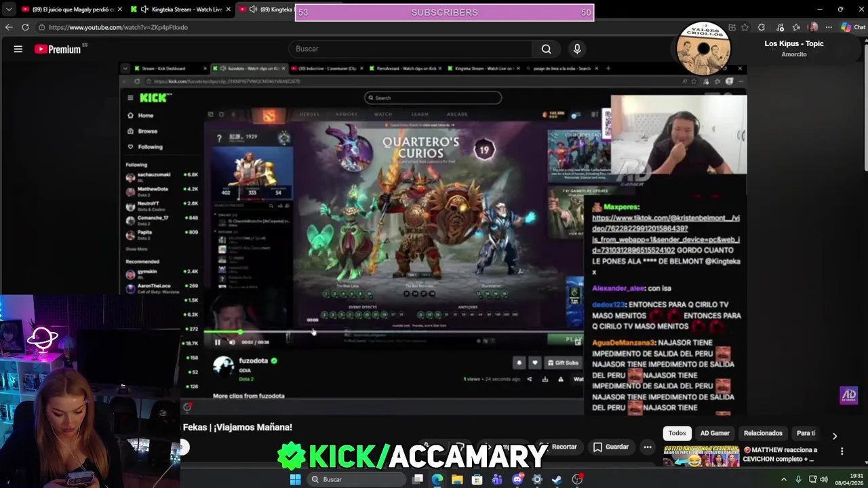This screenshot has width=868, height=488.
Task: Open Papita channel in Following list
Action: [x=161, y=235]
